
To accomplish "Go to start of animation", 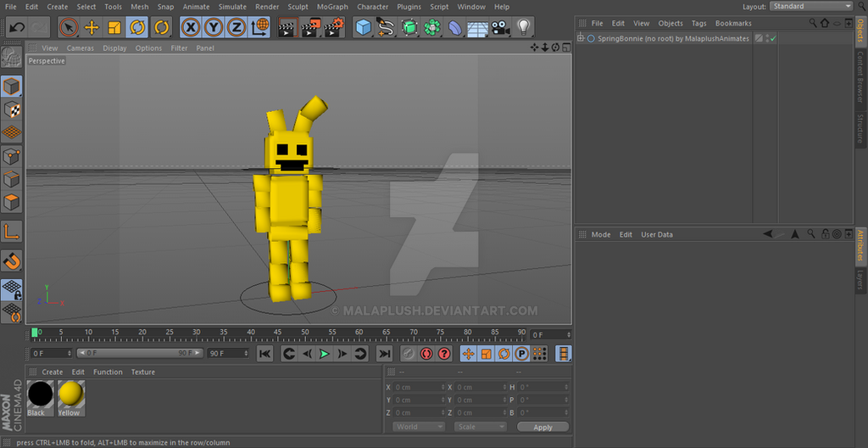I will [x=265, y=353].
